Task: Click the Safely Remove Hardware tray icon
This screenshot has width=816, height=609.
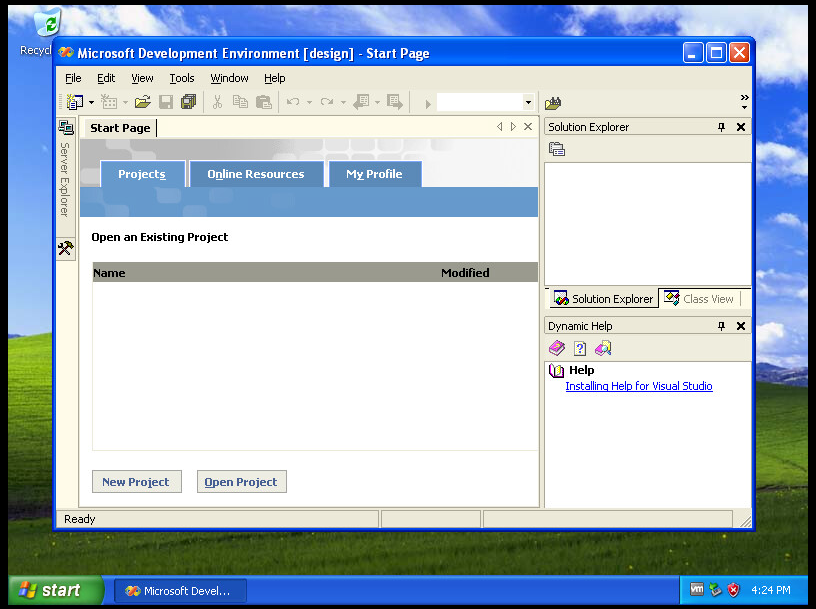Action: click(x=716, y=590)
